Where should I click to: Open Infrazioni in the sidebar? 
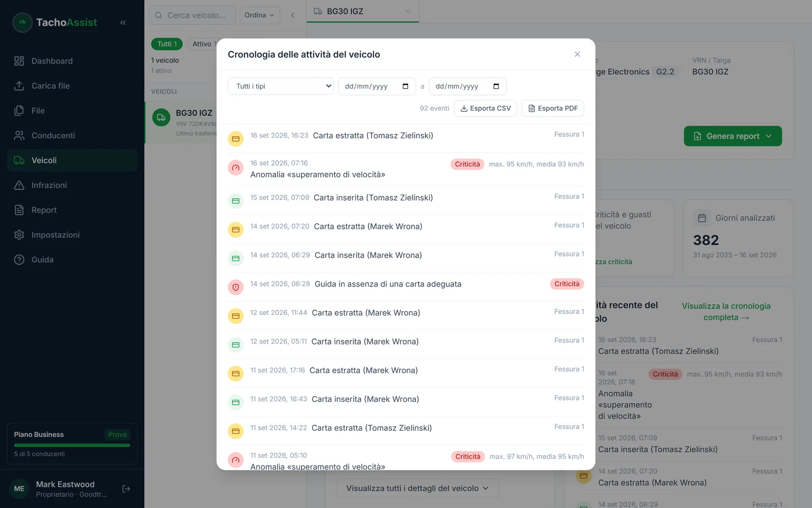click(x=72, y=185)
